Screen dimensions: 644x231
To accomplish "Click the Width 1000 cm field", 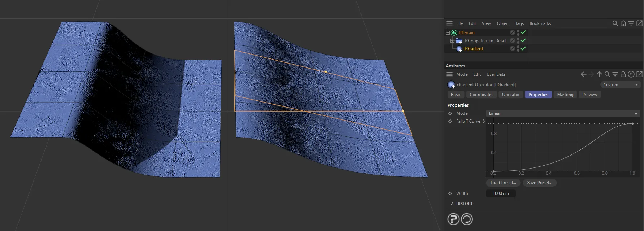I will point(501,193).
